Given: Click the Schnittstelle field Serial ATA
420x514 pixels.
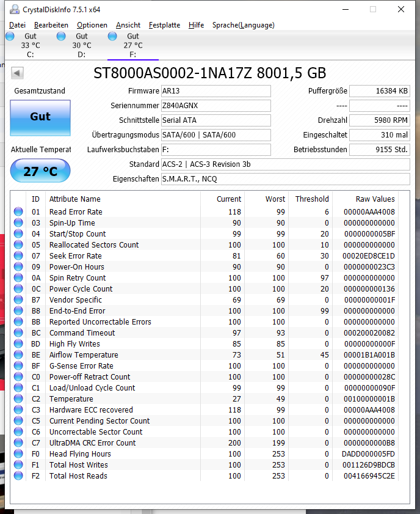Looking at the screenshot, I should pos(215,120).
